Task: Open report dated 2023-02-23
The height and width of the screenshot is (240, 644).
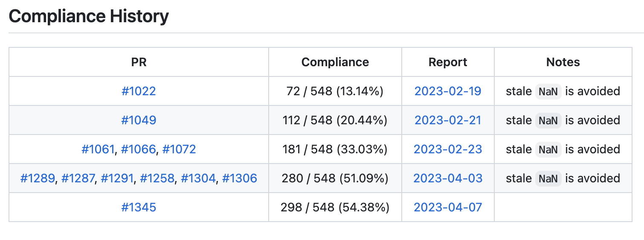Action: 448,149
